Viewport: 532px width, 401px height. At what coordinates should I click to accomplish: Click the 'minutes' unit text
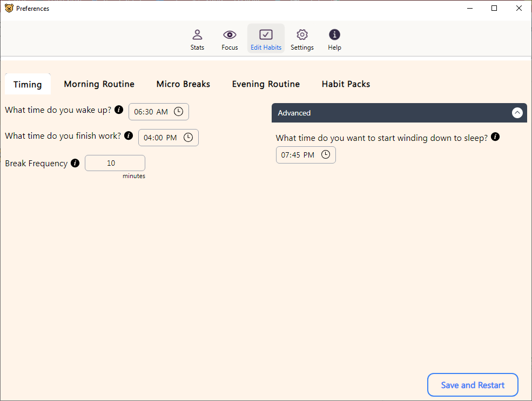(x=134, y=176)
